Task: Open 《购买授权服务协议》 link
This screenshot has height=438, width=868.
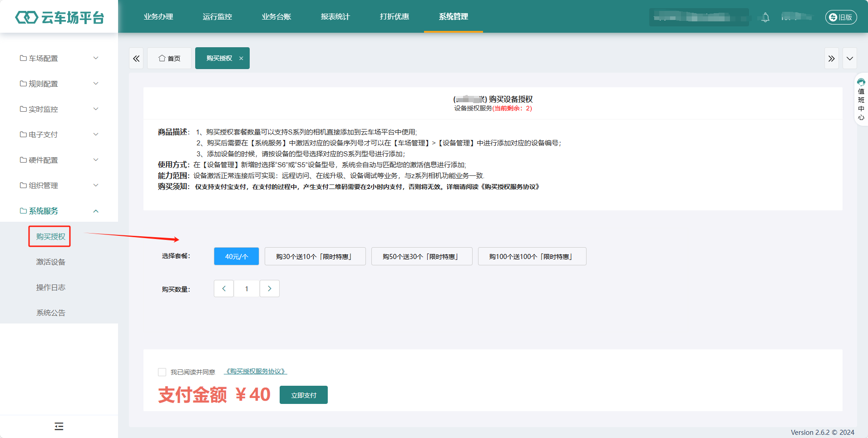Action: pos(256,371)
